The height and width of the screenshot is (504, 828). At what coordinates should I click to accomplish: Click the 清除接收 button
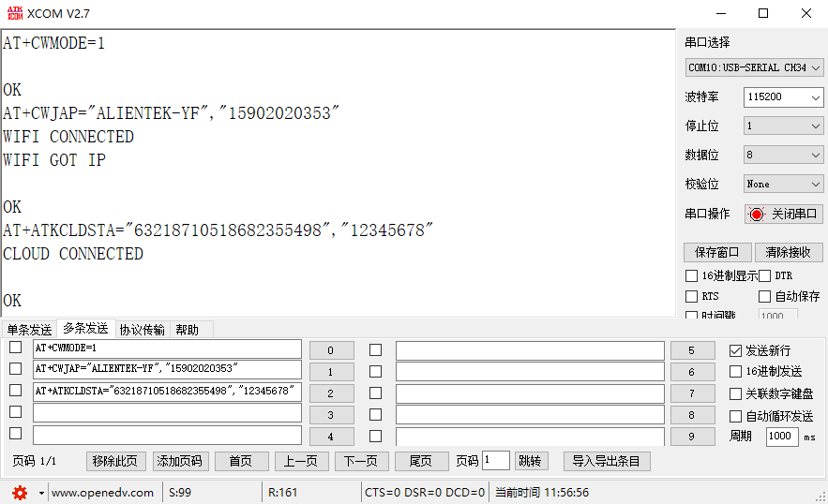click(788, 252)
